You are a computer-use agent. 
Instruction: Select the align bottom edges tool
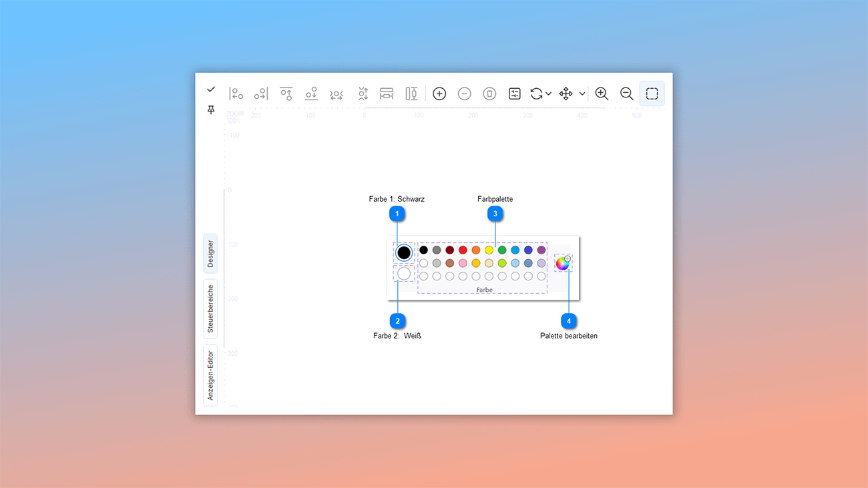[311, 93]
